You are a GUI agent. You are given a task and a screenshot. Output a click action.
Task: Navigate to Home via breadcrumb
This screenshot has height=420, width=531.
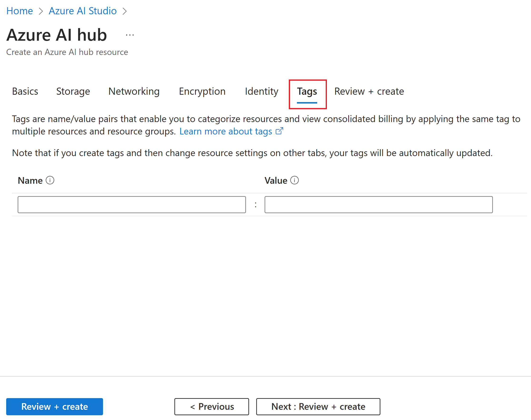tap(20, 11)
